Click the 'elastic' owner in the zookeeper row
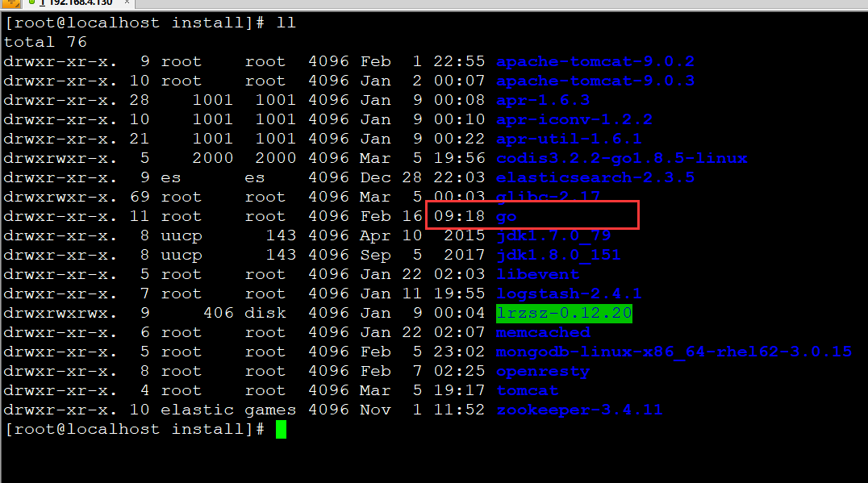This screenshot has width=868, height=483. tap(198, 410)
